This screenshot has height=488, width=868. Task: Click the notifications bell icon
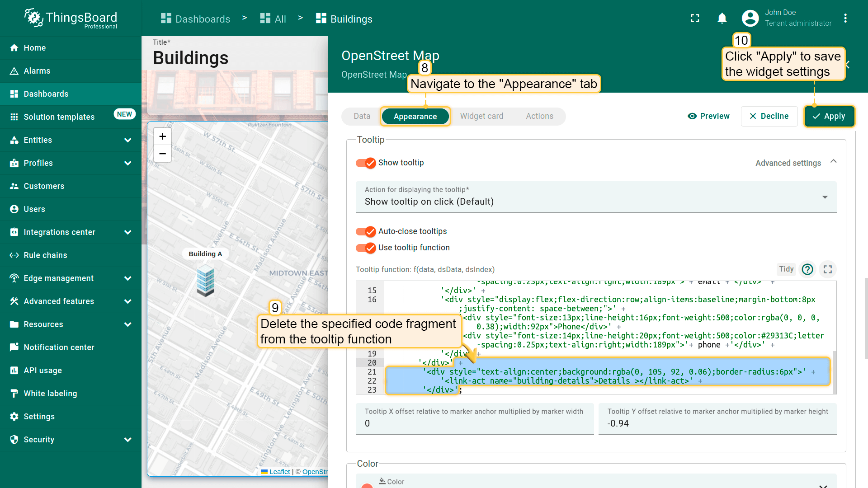(x=722, y=19)
